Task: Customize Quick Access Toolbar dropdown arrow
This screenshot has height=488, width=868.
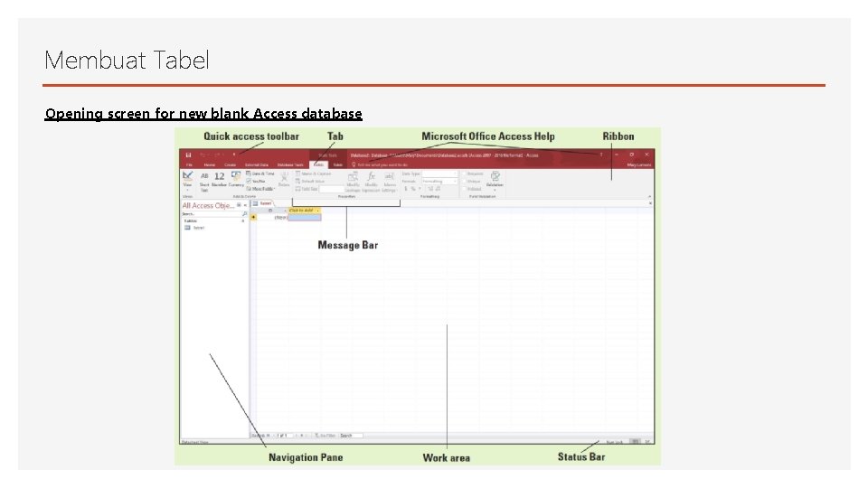Action: 234,155
